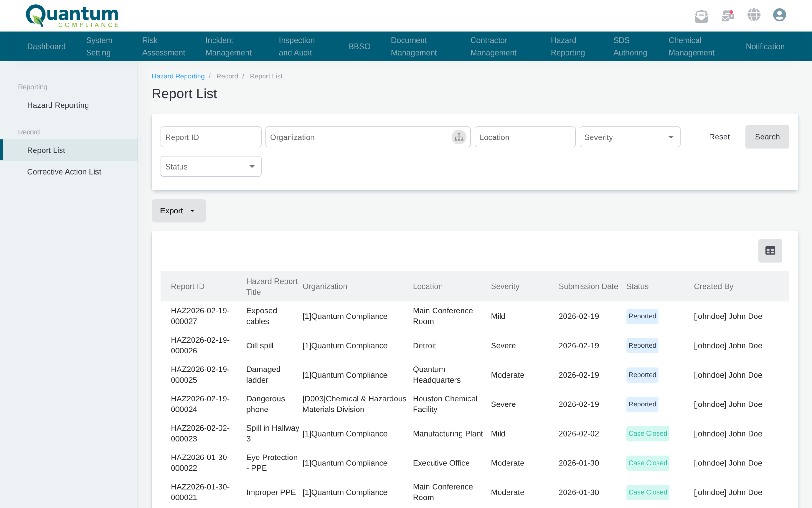Open the Incident Management menu

pos(228,46)
